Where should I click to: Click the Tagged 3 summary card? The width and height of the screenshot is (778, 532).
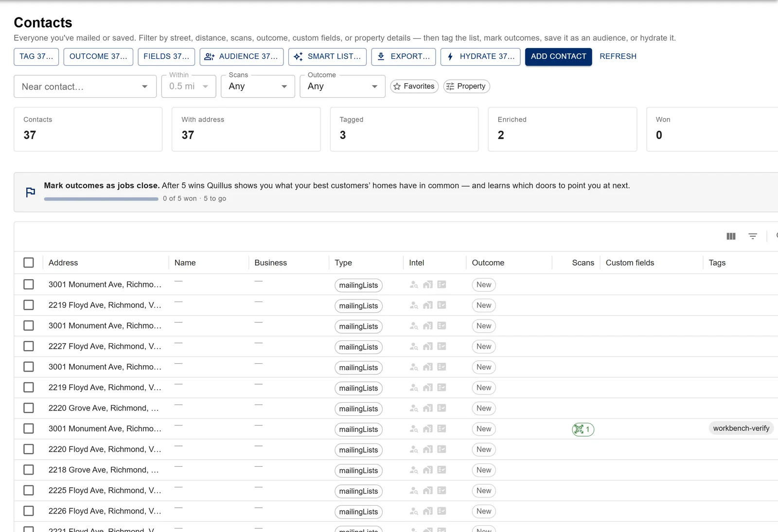pyautogui.click(x=404, y=129)
